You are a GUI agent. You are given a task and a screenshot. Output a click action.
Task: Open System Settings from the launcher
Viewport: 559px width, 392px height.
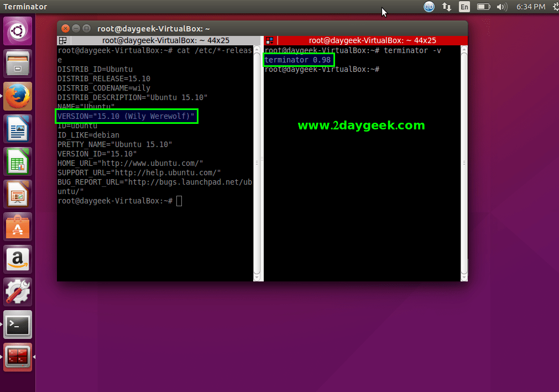click(x=17, y=292)
